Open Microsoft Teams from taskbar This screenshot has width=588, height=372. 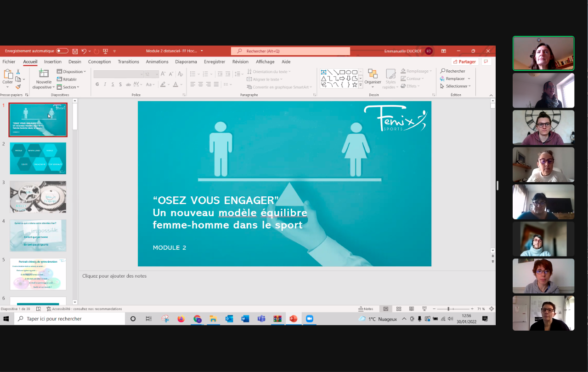(261, 319)
